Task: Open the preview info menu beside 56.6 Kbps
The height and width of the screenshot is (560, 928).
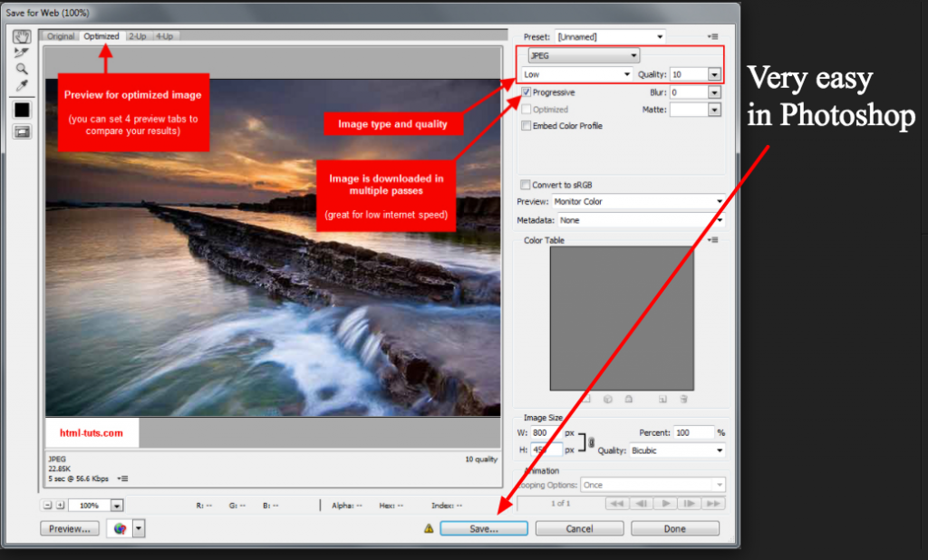Action: pyautogui.click(x=122, y=478)
